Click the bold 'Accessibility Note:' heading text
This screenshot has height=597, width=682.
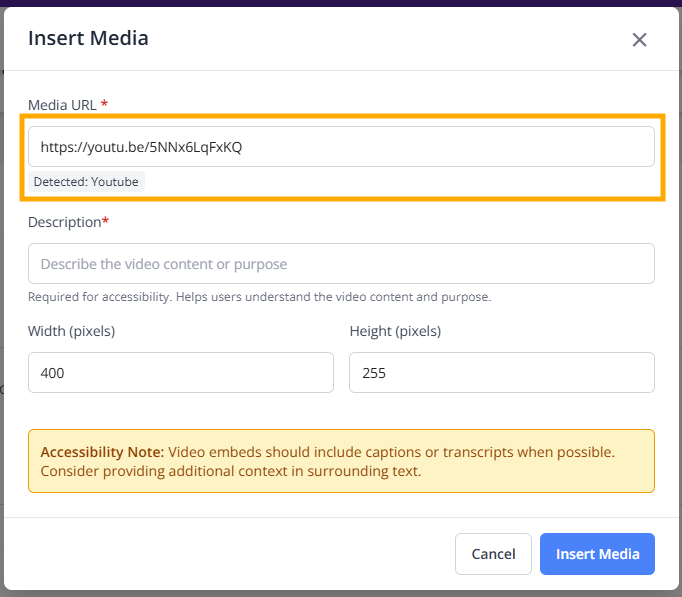click(x=102, y=452)
